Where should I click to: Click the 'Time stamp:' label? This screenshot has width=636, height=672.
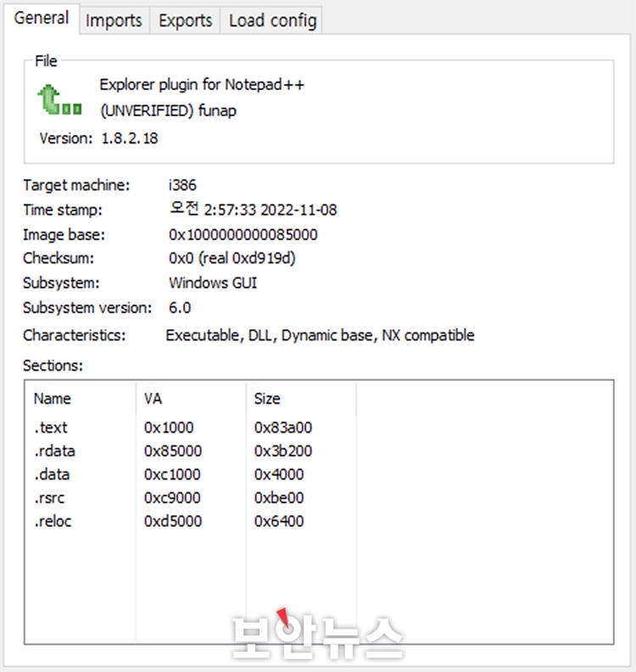tap(63, 210)
